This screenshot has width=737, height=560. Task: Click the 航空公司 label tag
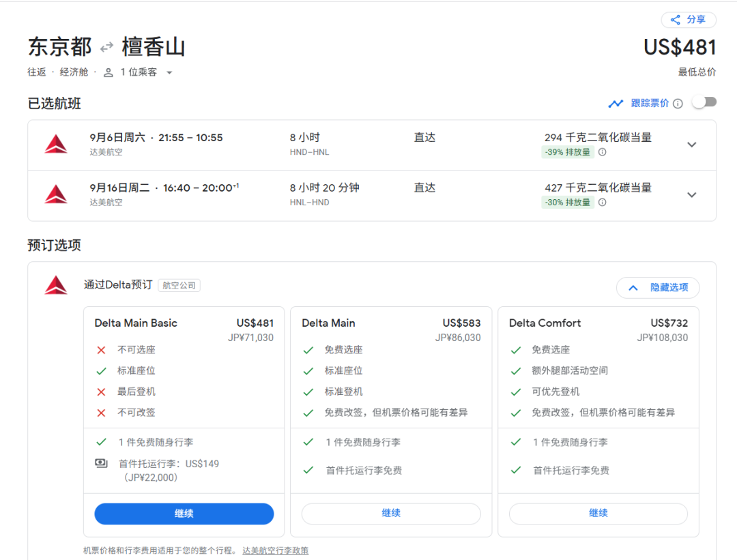[x=179, y=286]
